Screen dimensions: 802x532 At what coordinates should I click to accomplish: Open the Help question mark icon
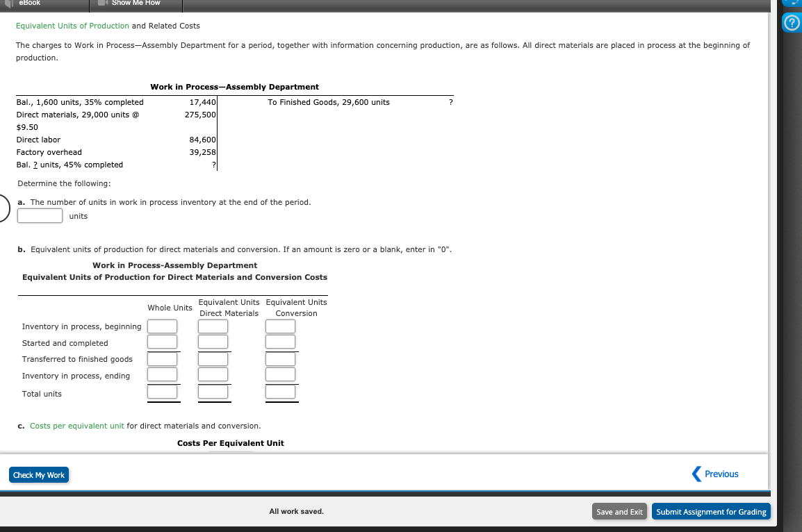[x=792, y=23]
